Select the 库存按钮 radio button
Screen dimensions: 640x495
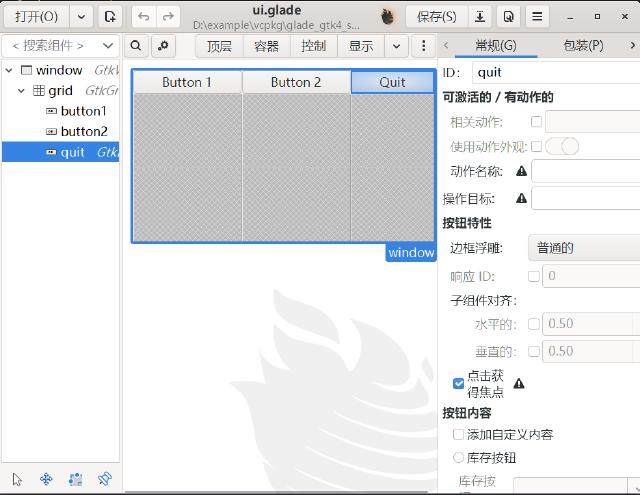(x=459, y=457)
